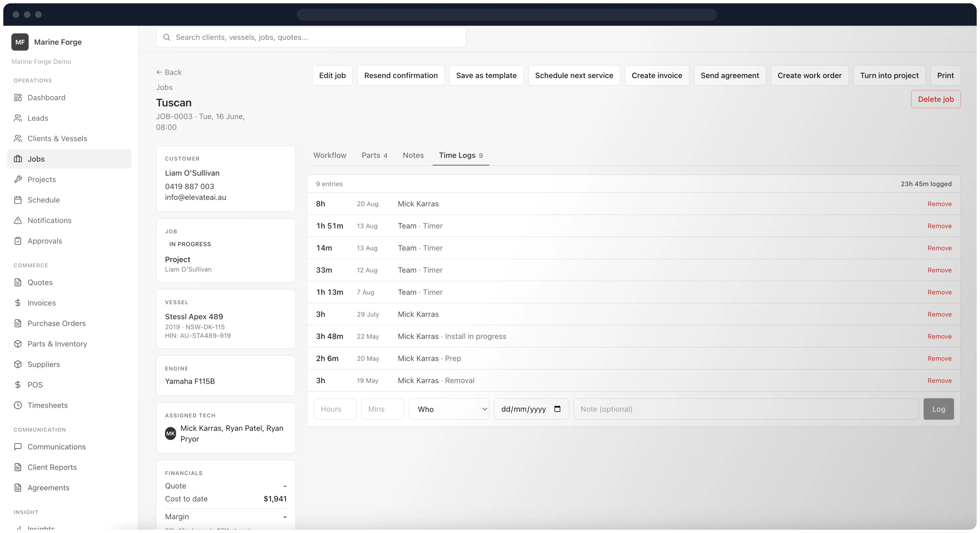Open Timesheets via the clock icon

18,405
